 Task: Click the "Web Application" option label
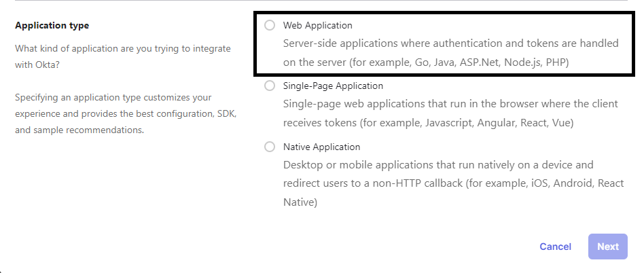[x=317, y=25]
